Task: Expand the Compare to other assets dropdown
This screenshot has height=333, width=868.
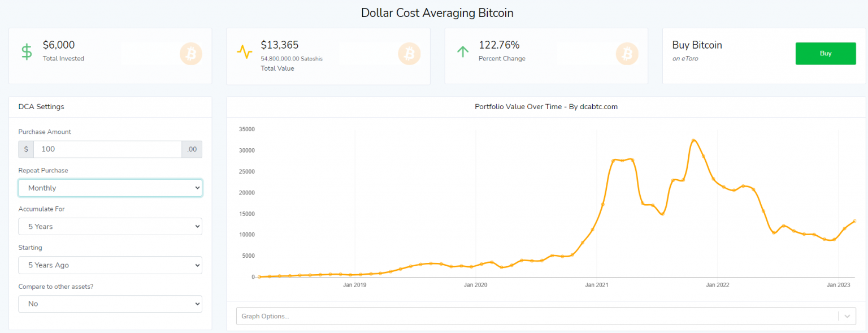Action: tap(110, 304)
